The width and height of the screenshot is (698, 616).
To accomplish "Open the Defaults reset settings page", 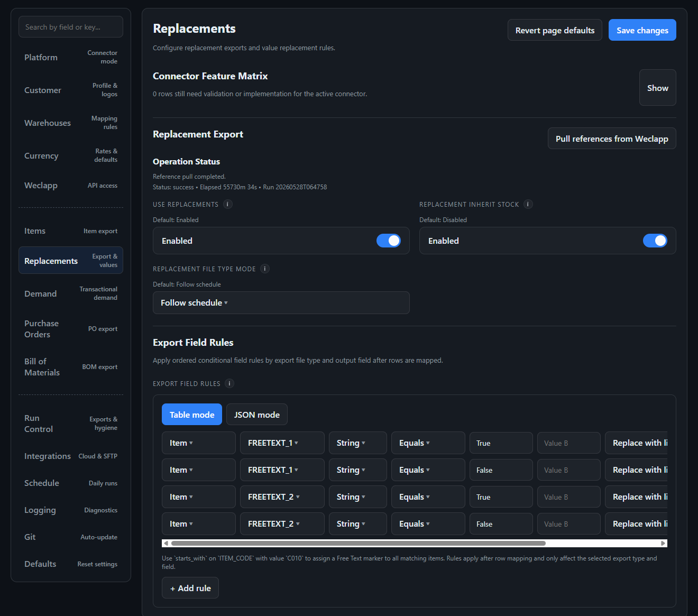I will click(71, 564).
